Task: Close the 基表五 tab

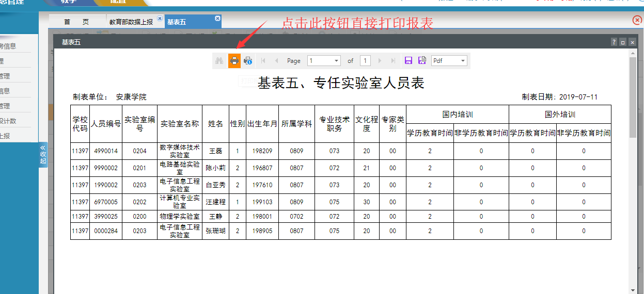Action: coord(217,19)
